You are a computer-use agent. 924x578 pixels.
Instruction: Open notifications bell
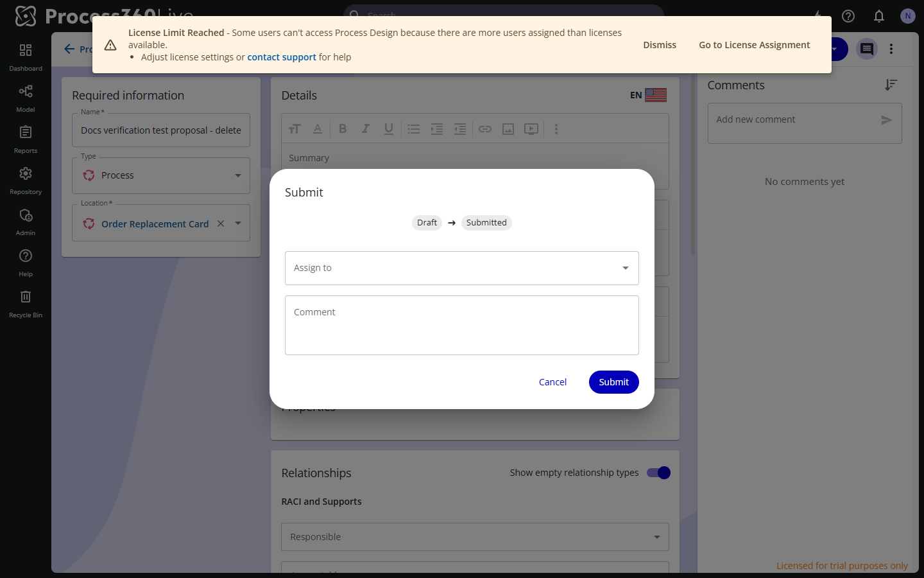coord(879,16)
